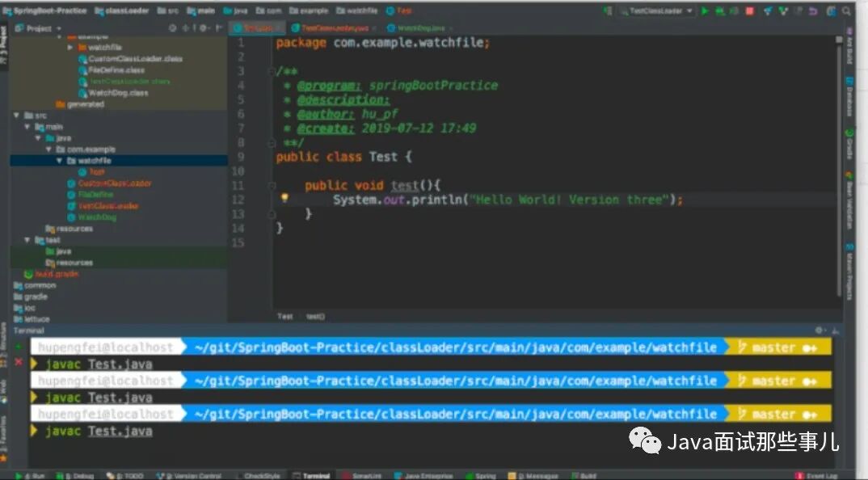The width and height of the screenshot is (868, 480).
Task: Collapse the src folder in project tree
Action: click(x=17, y=116)
